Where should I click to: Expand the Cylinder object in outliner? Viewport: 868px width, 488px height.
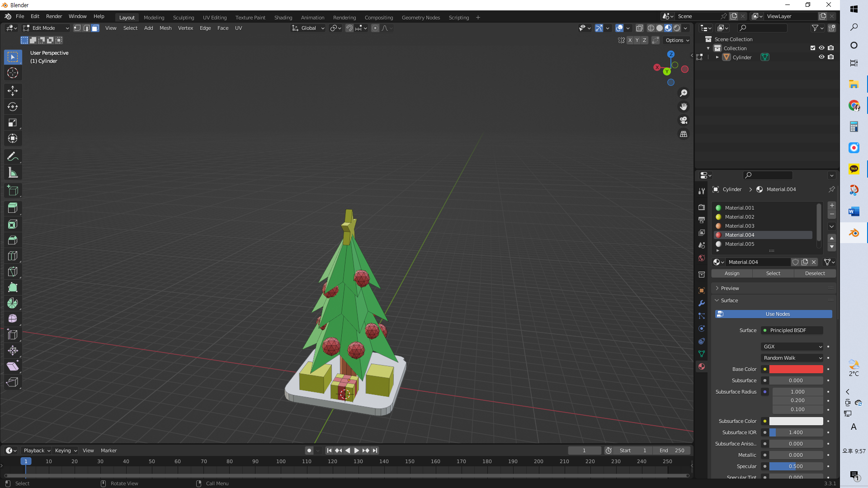(x=717, y=57)
